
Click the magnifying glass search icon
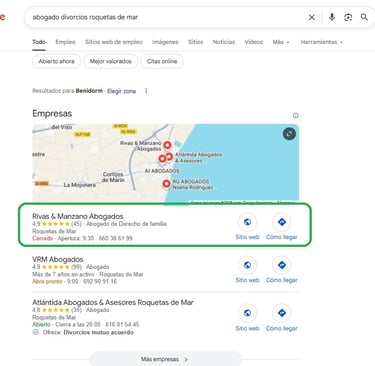tap(364, 17)
